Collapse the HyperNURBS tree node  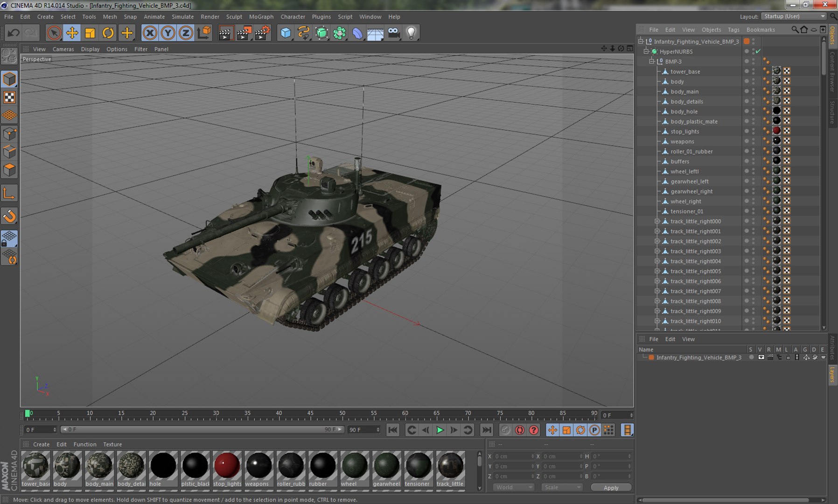646,51
